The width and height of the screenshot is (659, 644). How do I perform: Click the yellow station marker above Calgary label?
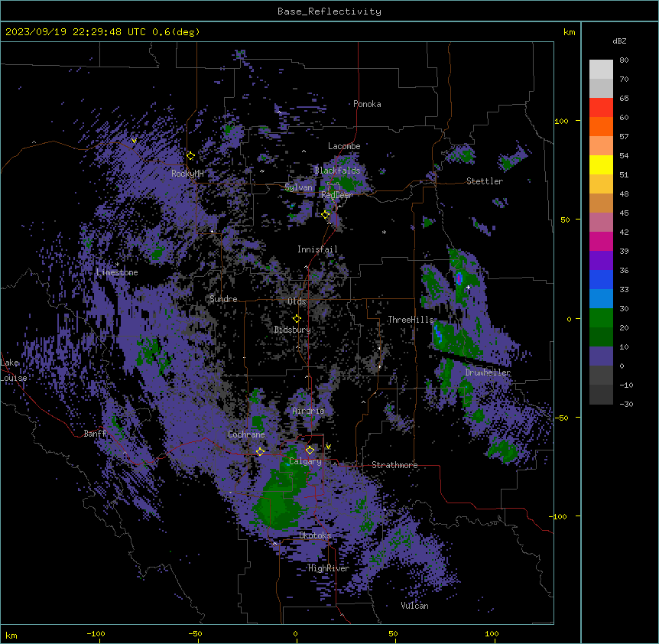[310, 450]
